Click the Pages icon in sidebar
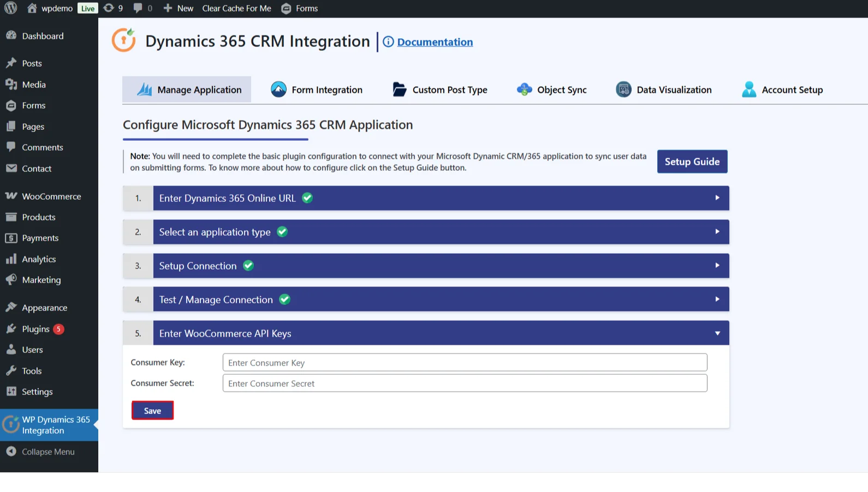 11,126
